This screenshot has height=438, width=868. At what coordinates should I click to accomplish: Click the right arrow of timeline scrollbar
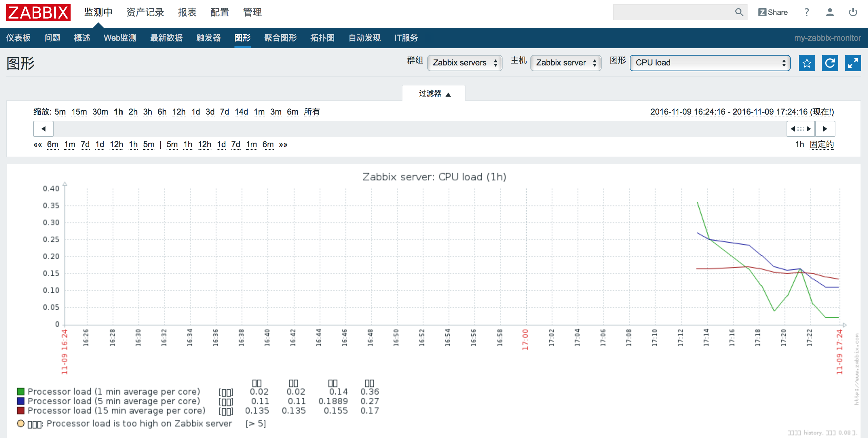point(825,129)
